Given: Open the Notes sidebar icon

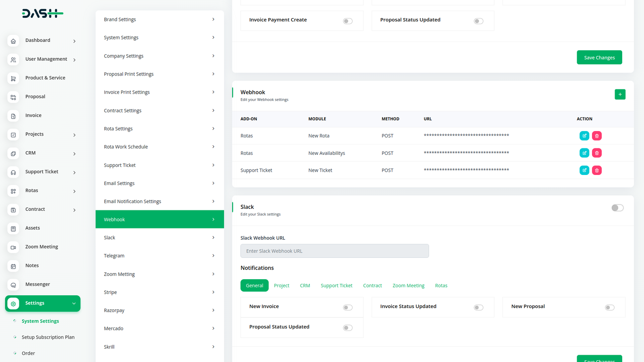Looking at the screenshot, I should point(13,266).
